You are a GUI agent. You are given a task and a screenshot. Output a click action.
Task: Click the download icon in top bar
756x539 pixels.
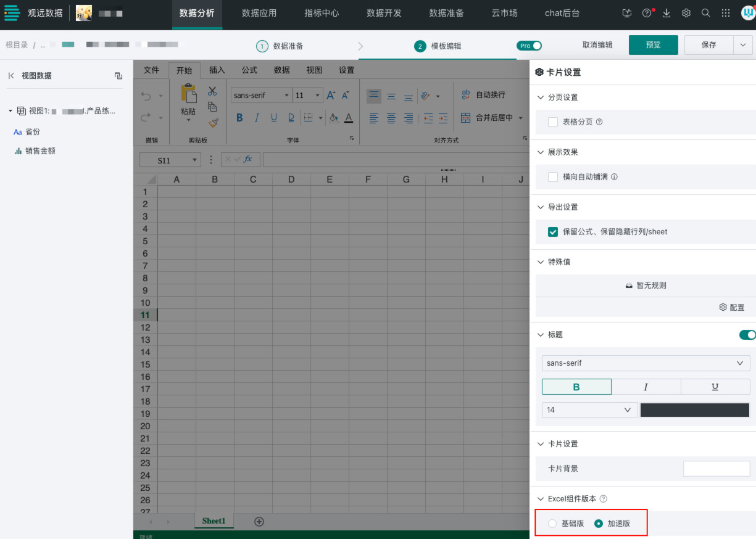pos(667,13)
